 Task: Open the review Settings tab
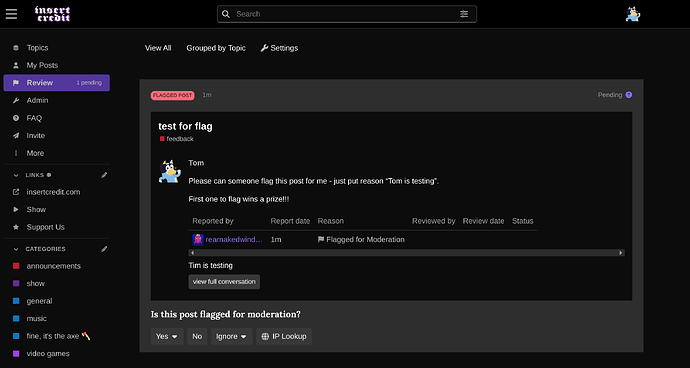tap(279, 48)
